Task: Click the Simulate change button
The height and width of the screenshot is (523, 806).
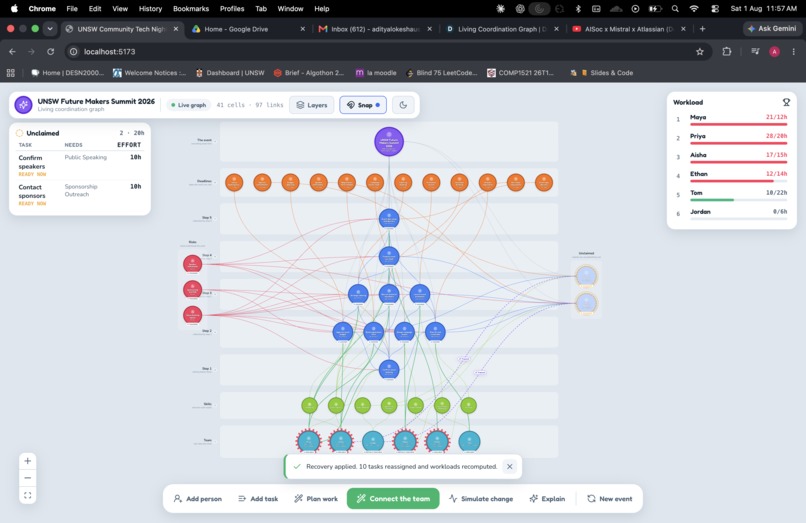Action: pyautogui.click(x=481, y=498)
